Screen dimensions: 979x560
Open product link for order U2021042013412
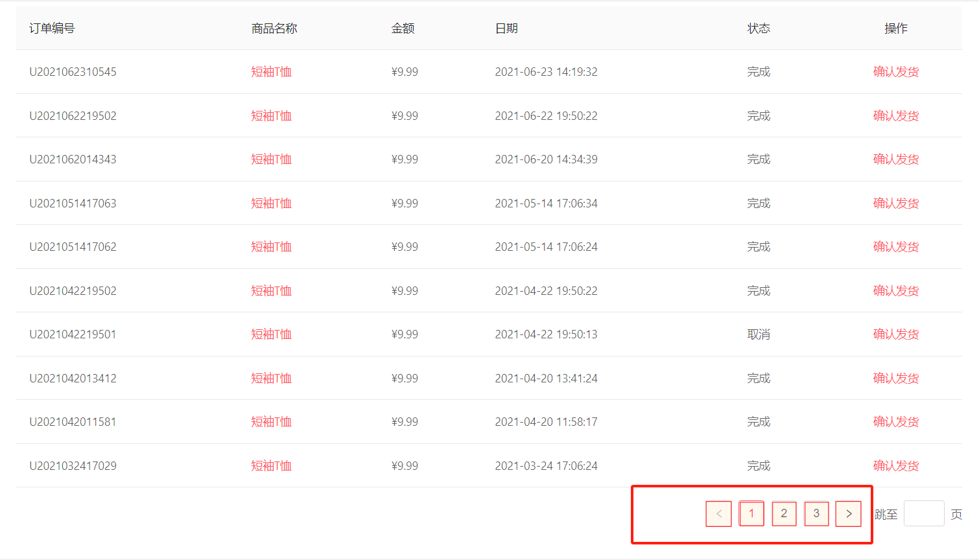(271, 379)
